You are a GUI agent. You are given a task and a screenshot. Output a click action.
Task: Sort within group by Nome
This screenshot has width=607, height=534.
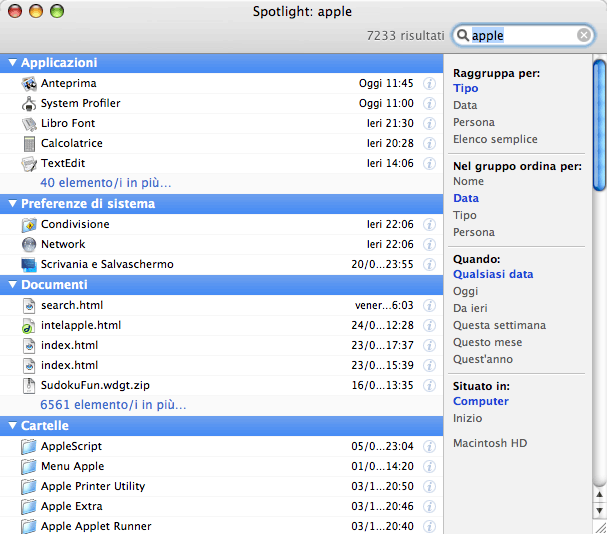pos(468,181)
